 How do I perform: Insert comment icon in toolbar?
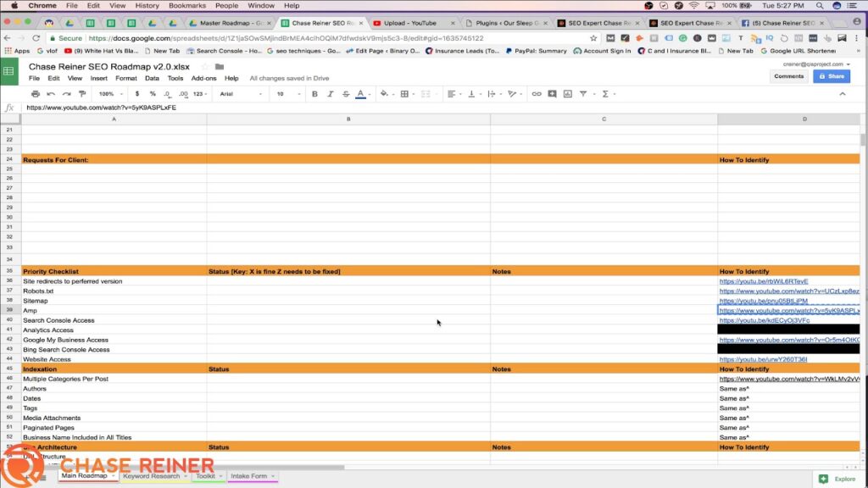pos(552,94)
